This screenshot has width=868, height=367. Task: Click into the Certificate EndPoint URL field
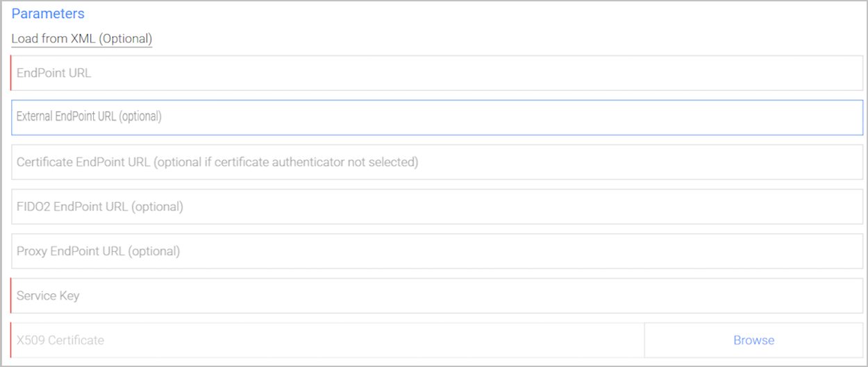point(437,162)
